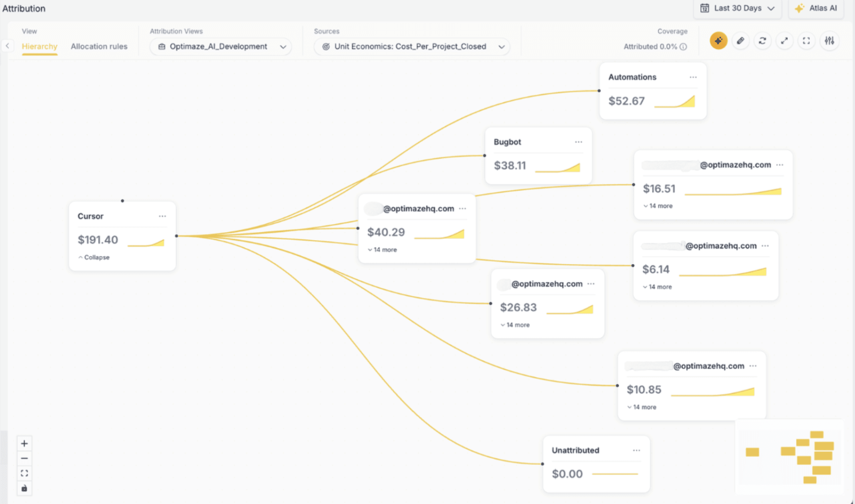Click the orange AI sparkle toolbar button
Screen dimensions: 855x504
point(718,41)
